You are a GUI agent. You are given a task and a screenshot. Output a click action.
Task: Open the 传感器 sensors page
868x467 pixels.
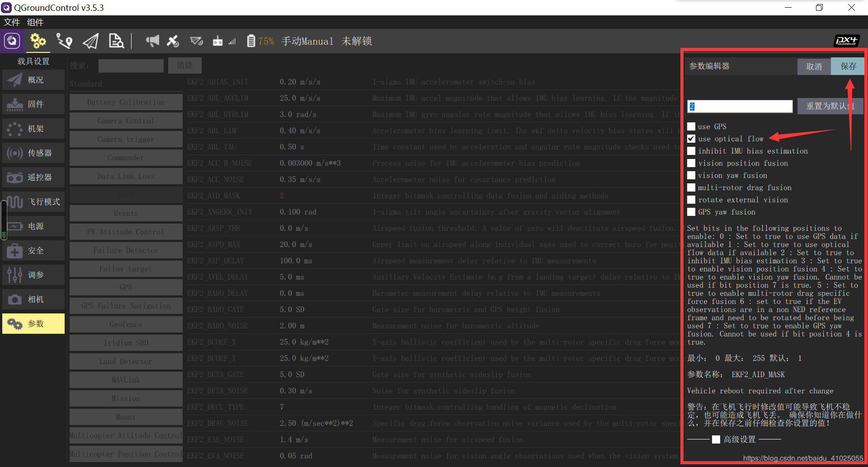tap(33, 153)
